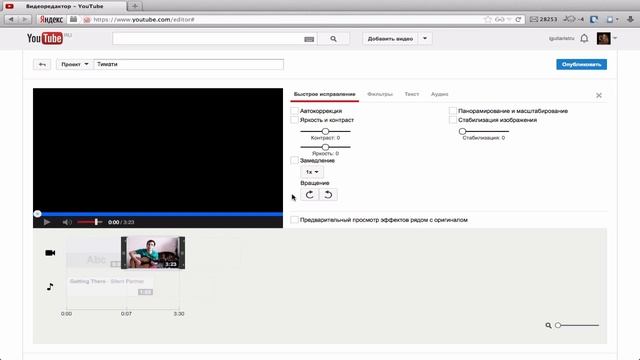
Task: Open the mail counter 28253 icon
Action: [543, 19]
